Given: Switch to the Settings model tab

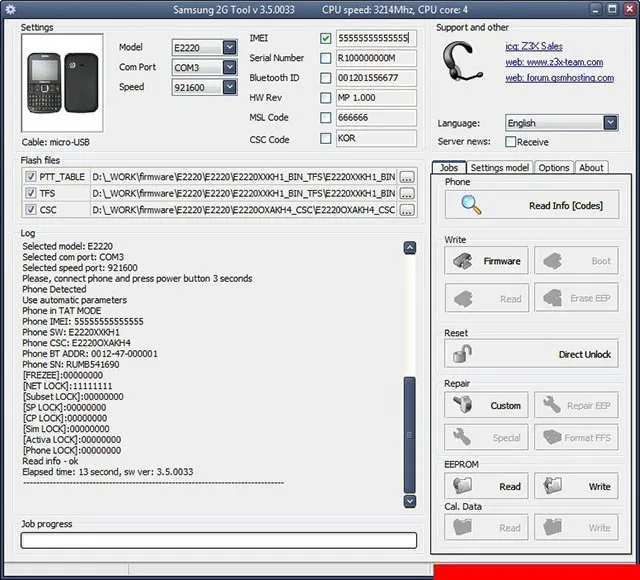Looking at the screenshot, I should tap(499, 168).
